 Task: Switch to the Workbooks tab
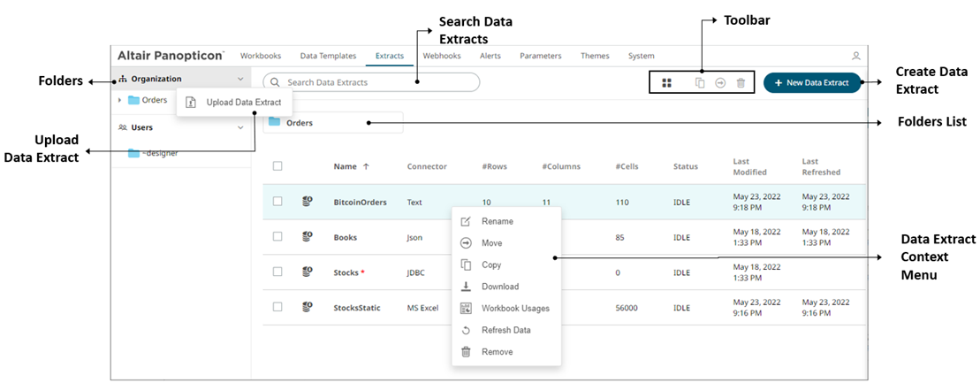click(x=261, y=56)
